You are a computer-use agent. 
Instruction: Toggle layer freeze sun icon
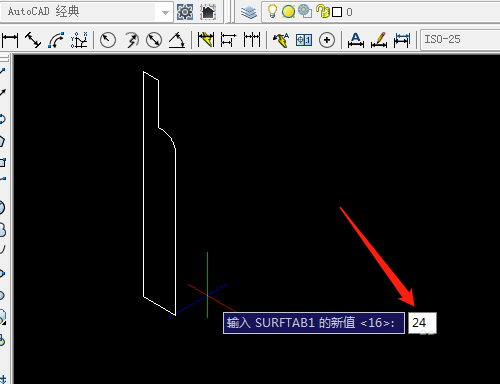point(288,12)
